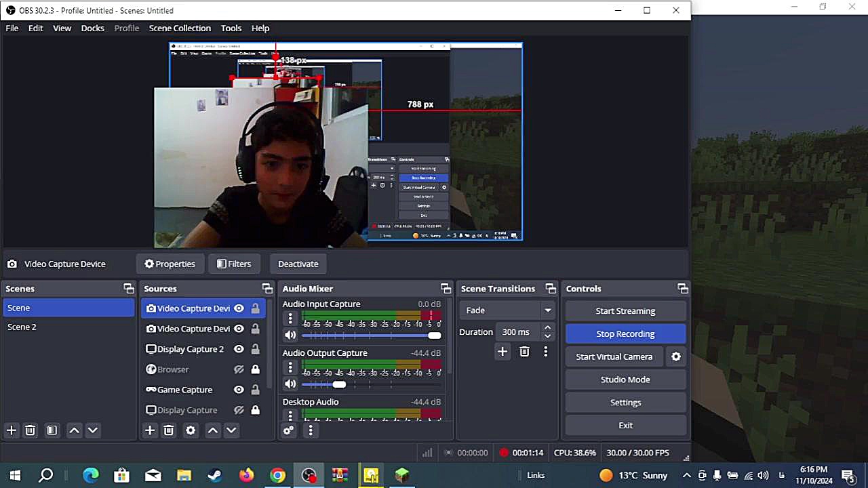The width and height of the screenshot is (868, 488).
Task: Open Advanced Audio Properties gear in the mixer
Action: click(289, 430)
